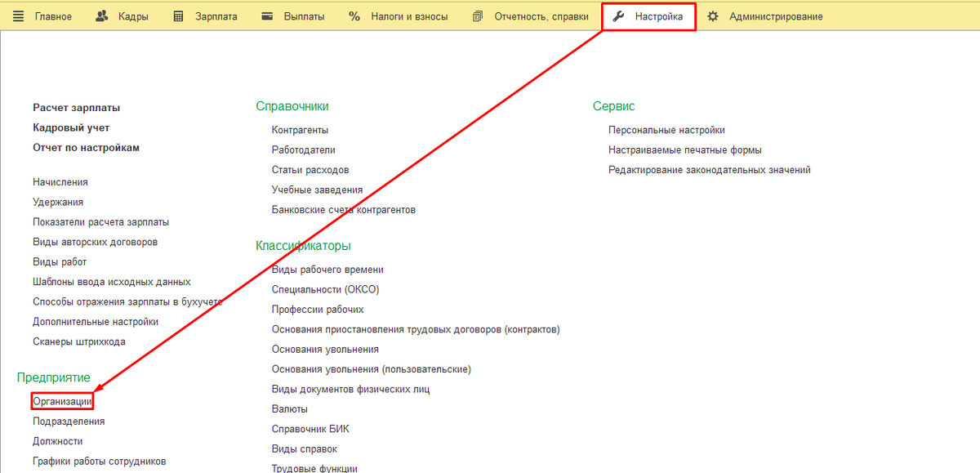Click the percent icon of Налоги и взносы
The image size is (980, 473).
pyautogui.click(x=354, y=16)
